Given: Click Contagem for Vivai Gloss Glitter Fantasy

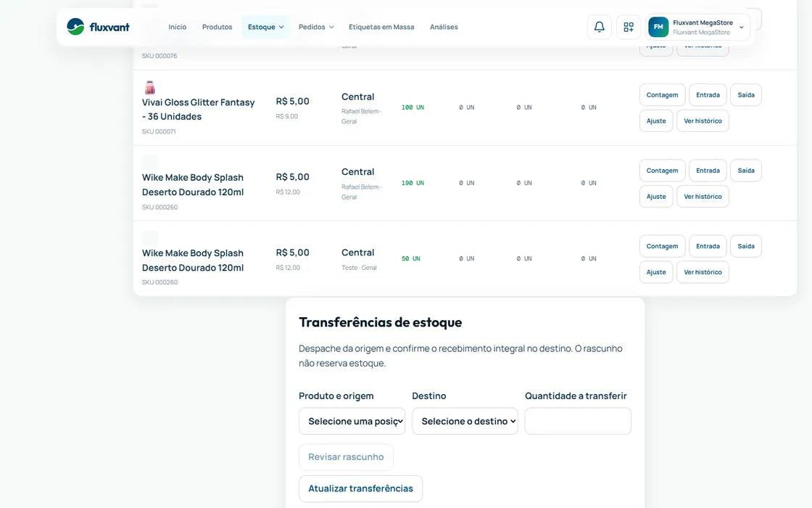Looking at the screenshot, I should click(663, 95).
